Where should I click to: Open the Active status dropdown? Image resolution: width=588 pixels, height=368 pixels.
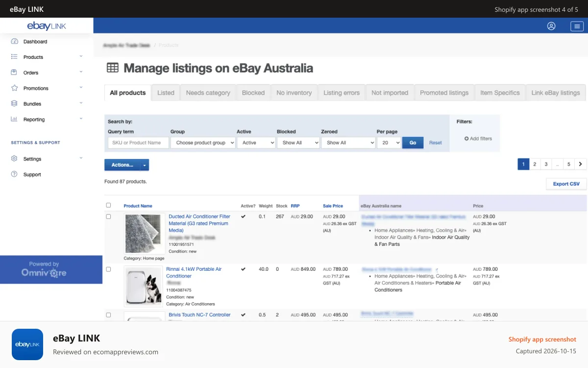(x=256, y=143)
